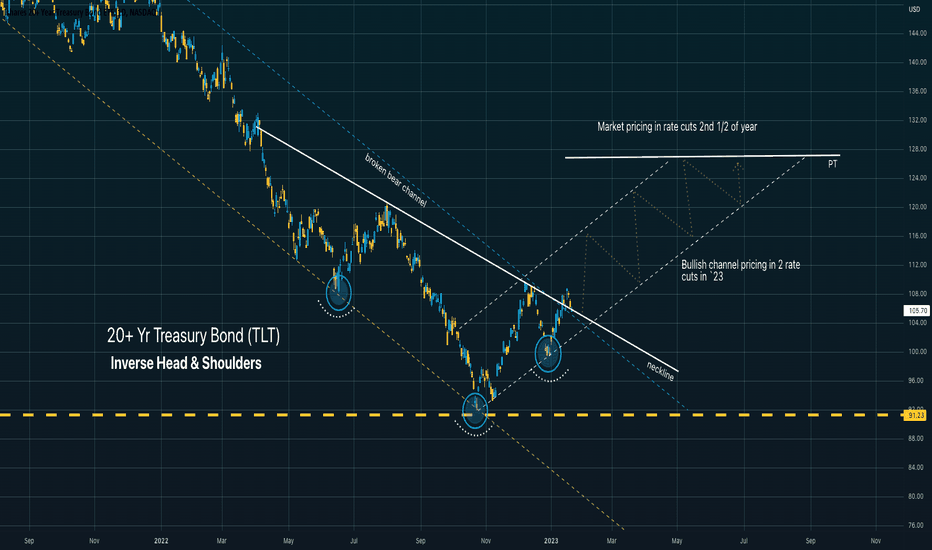The height and width of the screenshot is (550, 932).
Task: Click the 'Bullish channel pricing in 2 rate cuts' note
Action: (741, 271)
